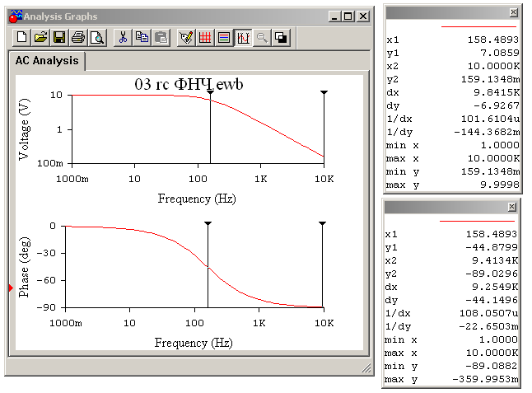Click the second cursor marker on the Voltage graph
The image size is (532, 393).
click(x=324, y=92)
